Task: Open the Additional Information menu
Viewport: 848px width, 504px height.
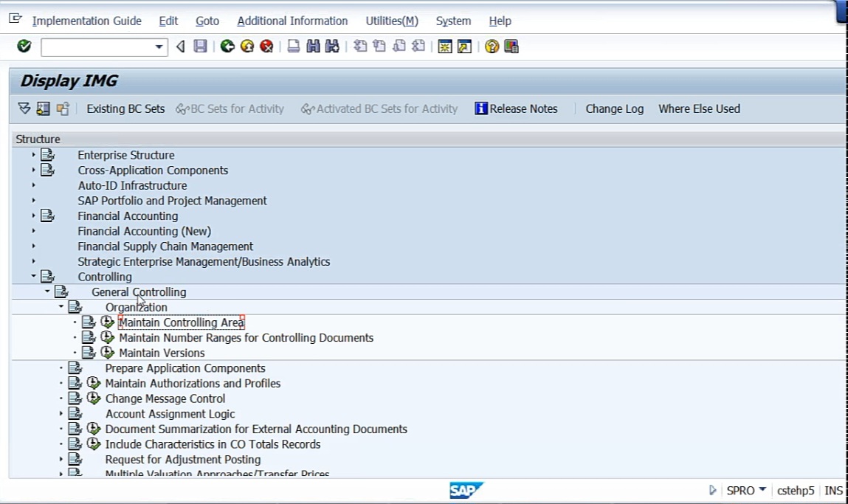Action: (x=292, y=21)
